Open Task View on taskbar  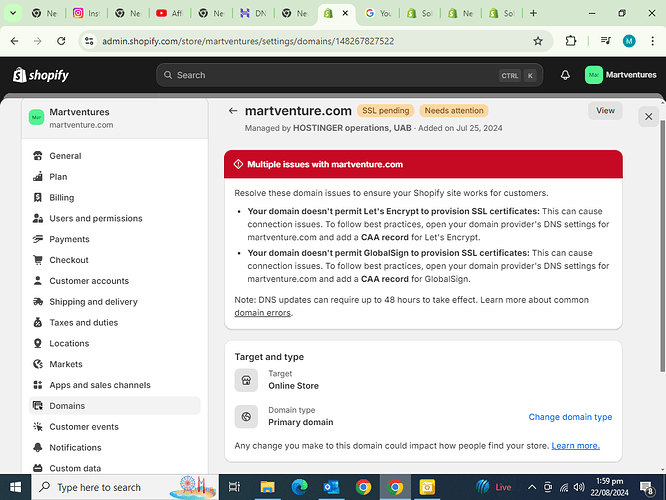click(x=234, y=487)
